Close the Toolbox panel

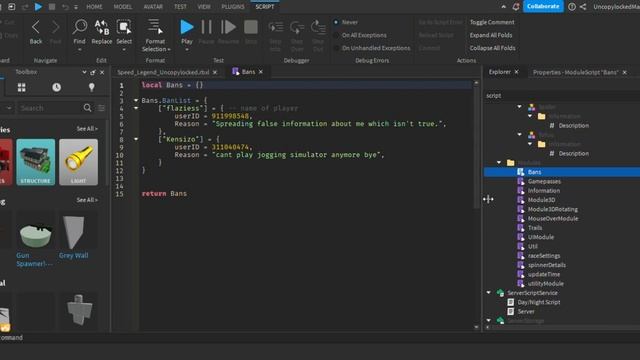point(102,72)
